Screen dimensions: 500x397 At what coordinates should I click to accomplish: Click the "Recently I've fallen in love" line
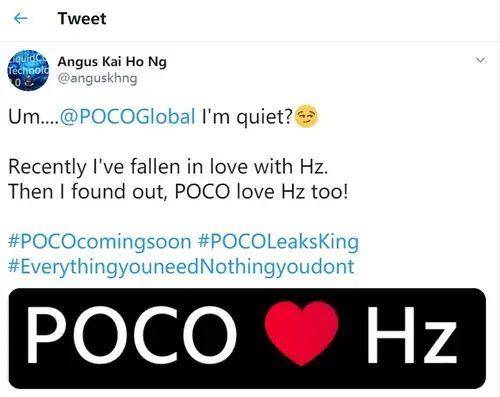168,167
